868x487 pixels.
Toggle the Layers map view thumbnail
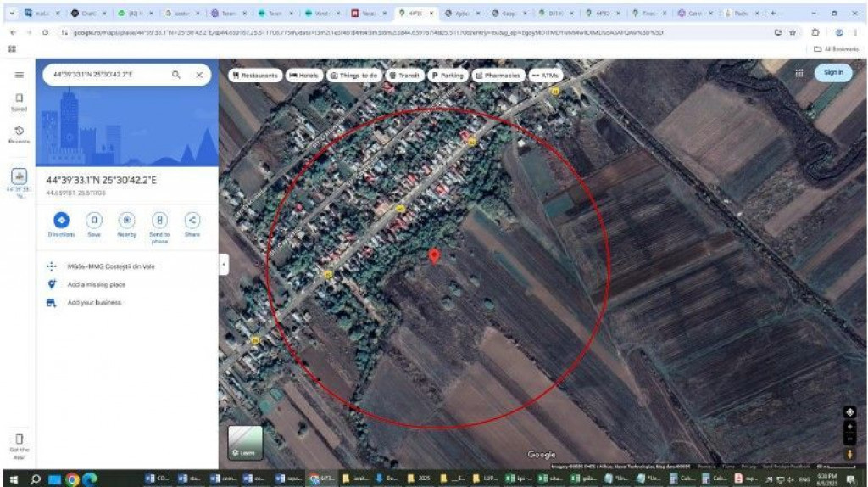click(x=245, y=442)
